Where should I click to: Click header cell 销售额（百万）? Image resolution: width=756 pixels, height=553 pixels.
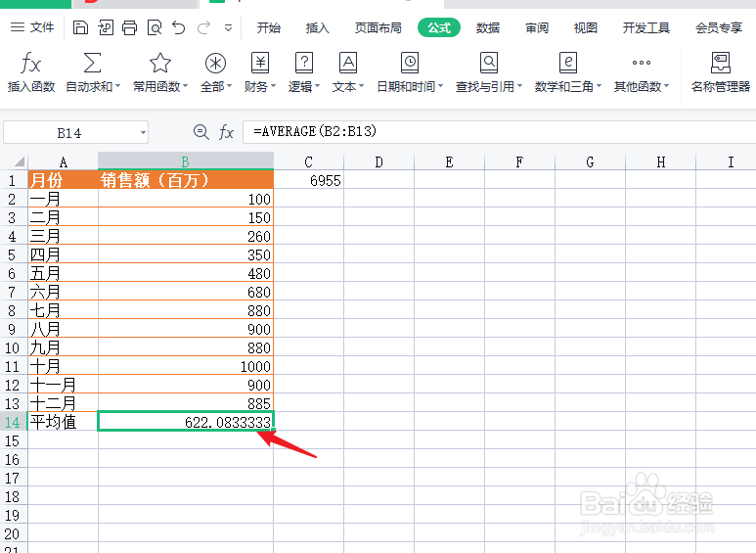pos(186,180)
